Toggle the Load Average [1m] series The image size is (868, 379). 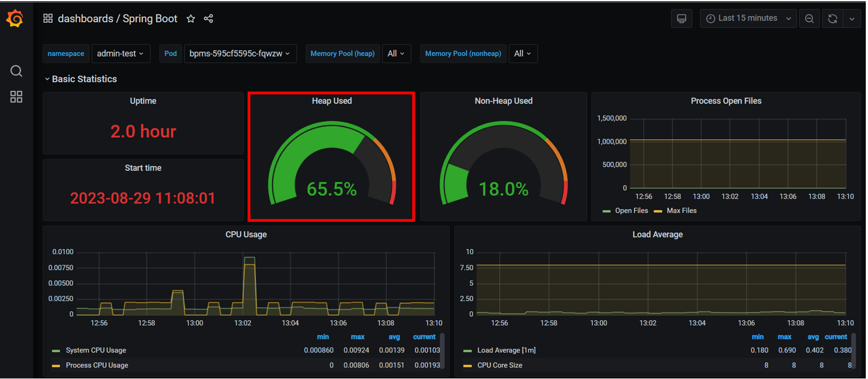pos(506,351)
